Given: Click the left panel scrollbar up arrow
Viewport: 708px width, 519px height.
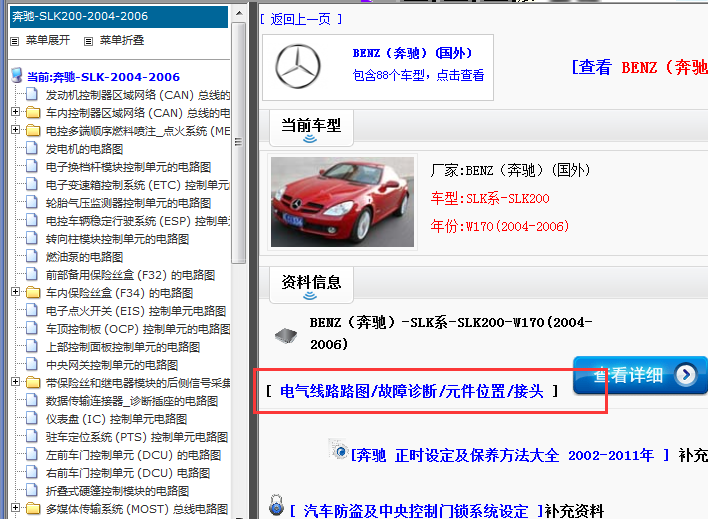Looking at the screenshot, I should pos(239,13).
